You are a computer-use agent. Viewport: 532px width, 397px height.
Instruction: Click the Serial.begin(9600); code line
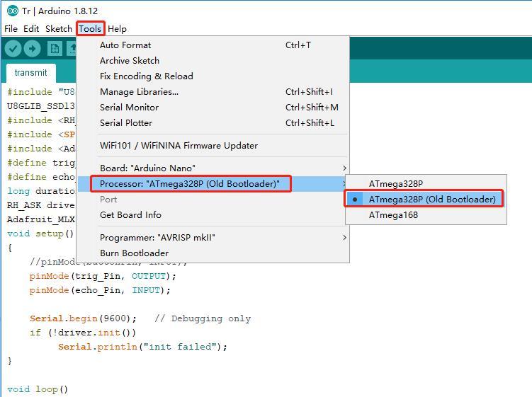pos(83,318)
